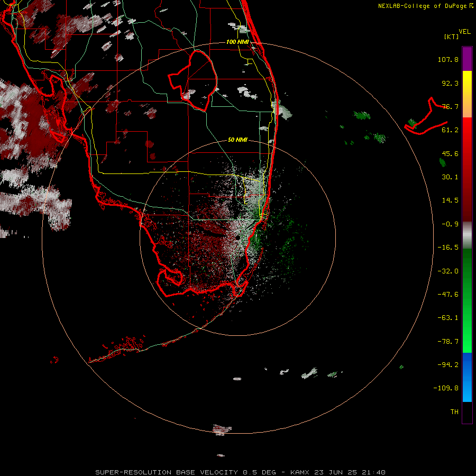
Task: Select the -16.5 legend value
Action: point(448,248)
